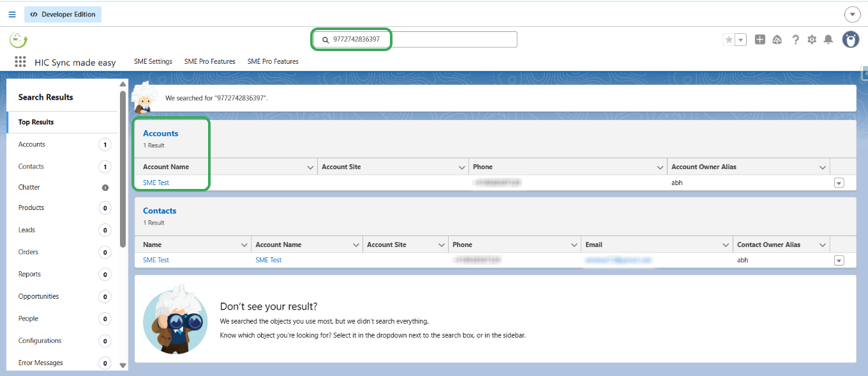The height and width of the screenshot is (376, 868).
Task: Select Leads in Search Results sidebar
Action: (x=27, y=230)
